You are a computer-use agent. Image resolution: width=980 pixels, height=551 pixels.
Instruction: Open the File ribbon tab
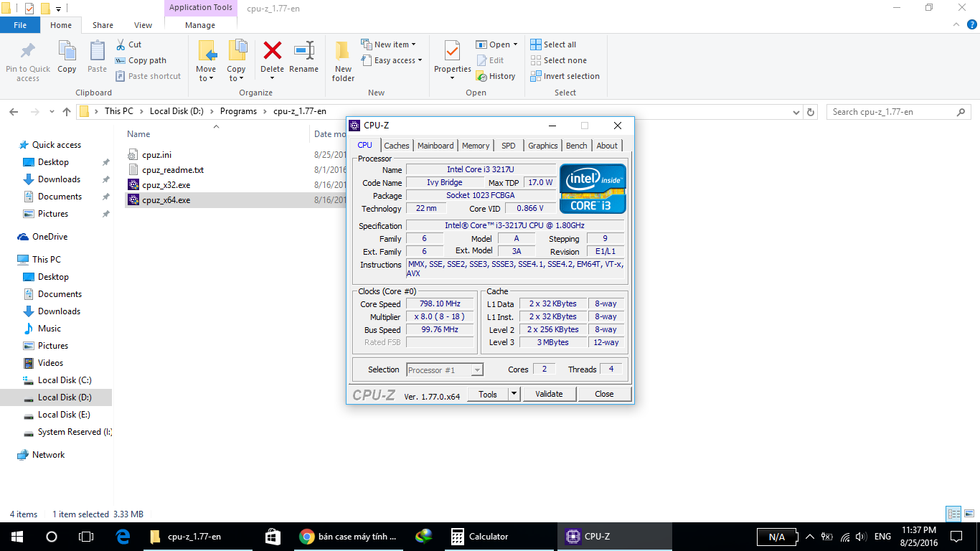[20, 25]
